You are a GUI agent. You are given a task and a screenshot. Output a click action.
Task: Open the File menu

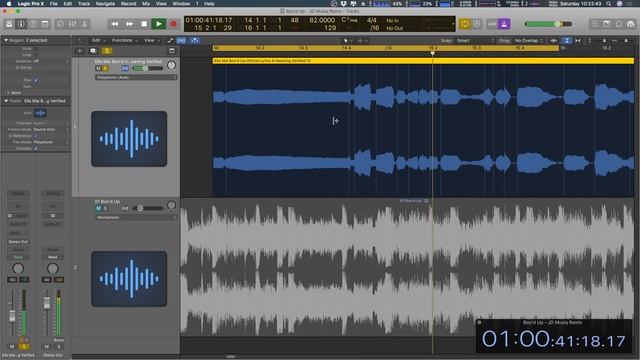53,4
